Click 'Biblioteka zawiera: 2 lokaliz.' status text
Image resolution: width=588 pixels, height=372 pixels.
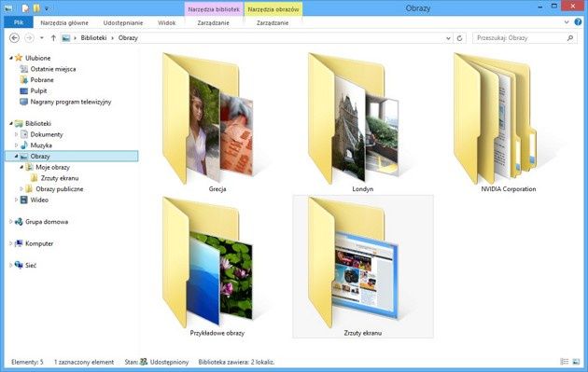click(x=236, y=362)
